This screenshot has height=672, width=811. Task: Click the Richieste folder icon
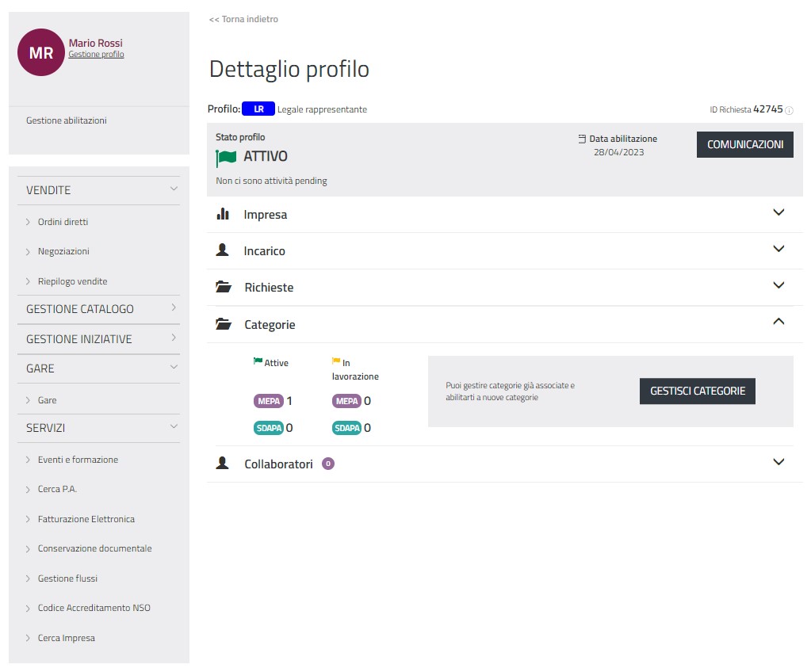pyautogui.click(x=224, y=287)
